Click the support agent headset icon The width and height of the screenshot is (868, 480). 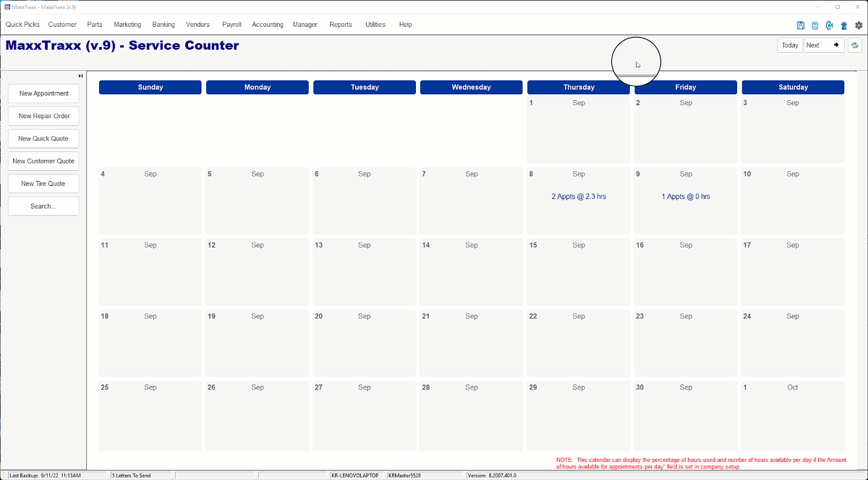(x=843, y=25)
